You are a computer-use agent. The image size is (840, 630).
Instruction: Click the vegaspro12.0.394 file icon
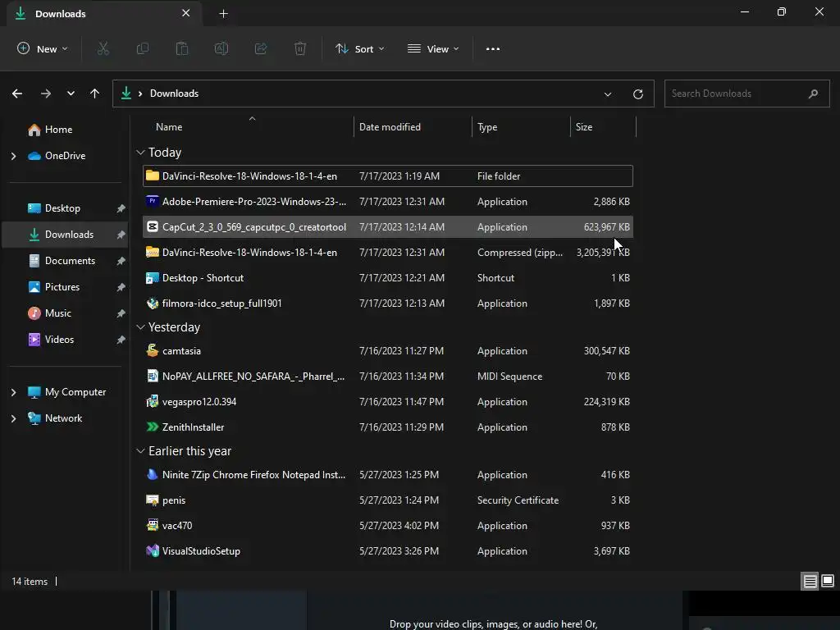tap(152, 402)
